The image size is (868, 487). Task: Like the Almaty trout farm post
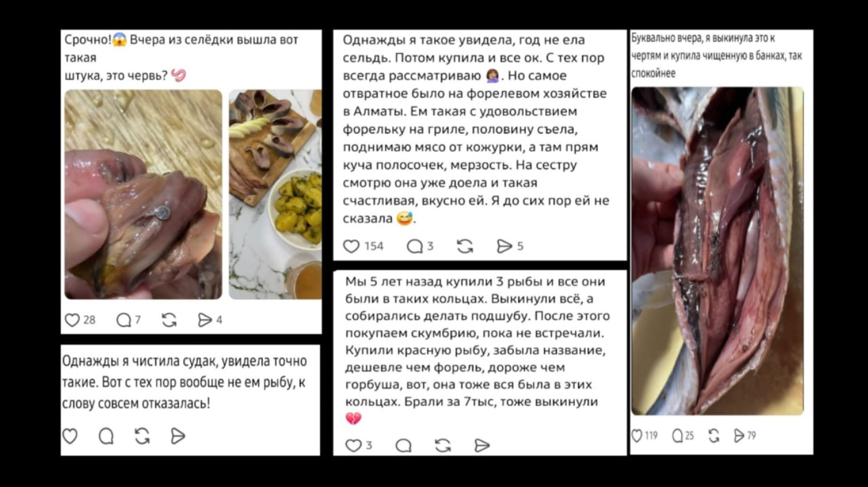(351, 246)
